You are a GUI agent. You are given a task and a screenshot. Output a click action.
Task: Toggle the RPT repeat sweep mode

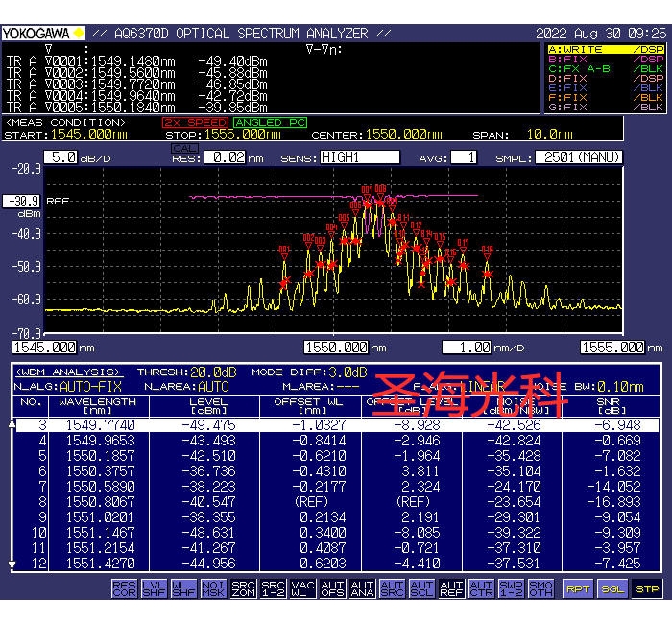point(578,588)
